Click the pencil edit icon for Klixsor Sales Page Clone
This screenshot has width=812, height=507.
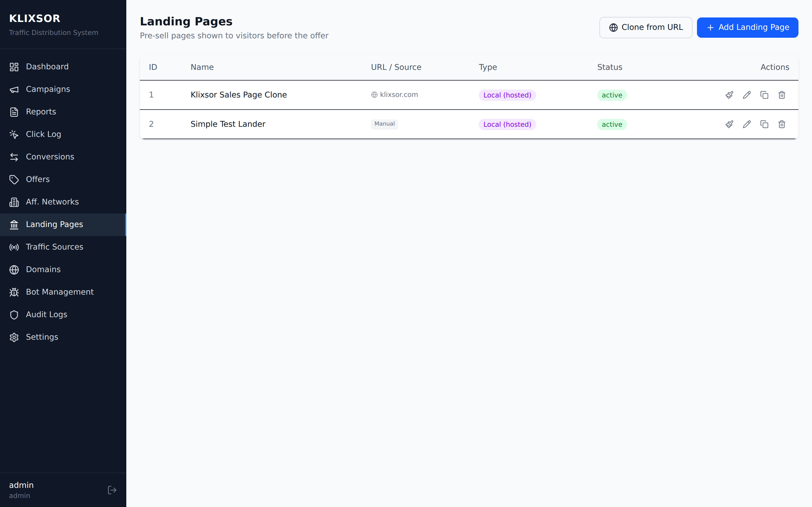pyautogui.click(x=747, y=95)
